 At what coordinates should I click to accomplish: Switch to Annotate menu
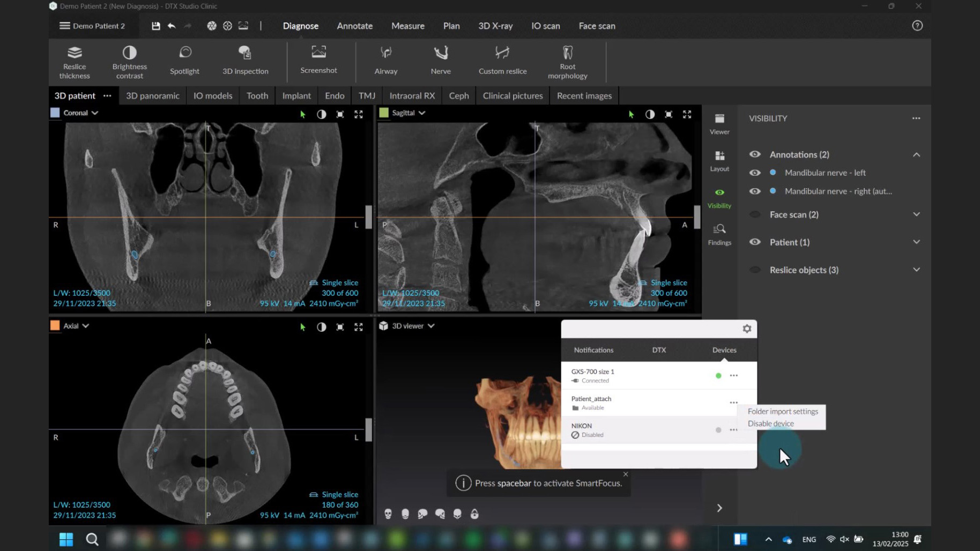click(354, 26)
